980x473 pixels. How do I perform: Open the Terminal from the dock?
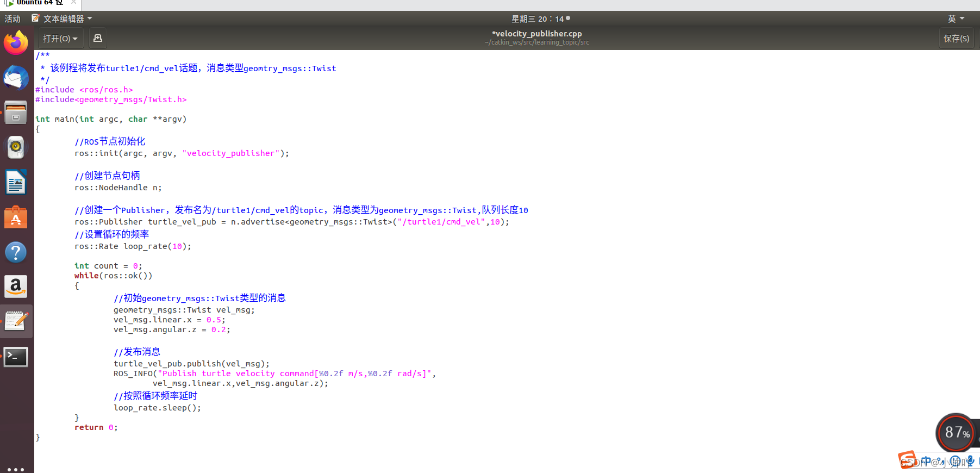pos(16,357)
